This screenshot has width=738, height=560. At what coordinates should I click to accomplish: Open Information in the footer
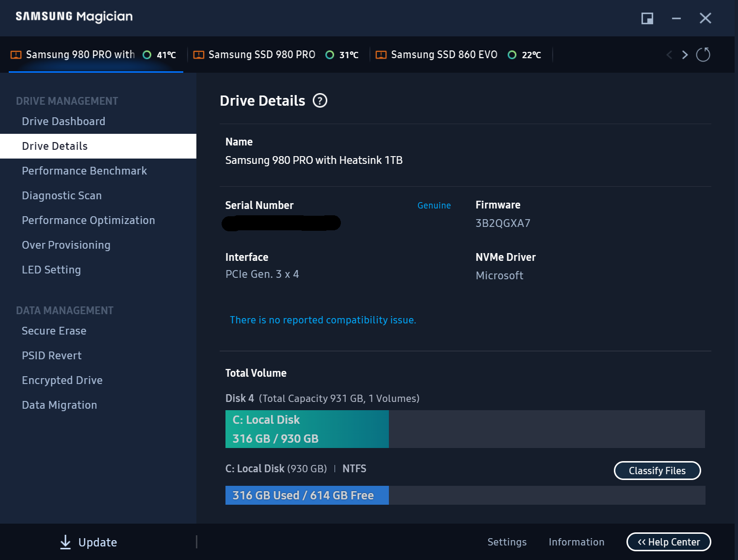pyautogui.click(x=577, y=542)
